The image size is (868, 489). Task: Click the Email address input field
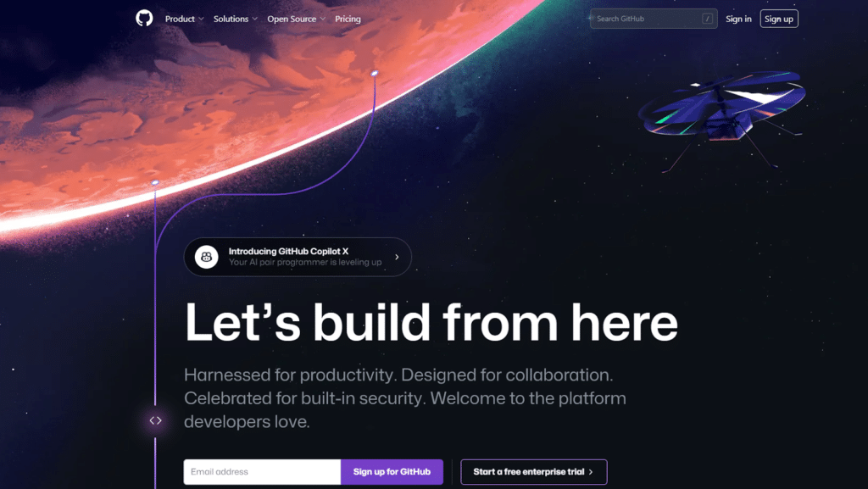click(263, 472)
